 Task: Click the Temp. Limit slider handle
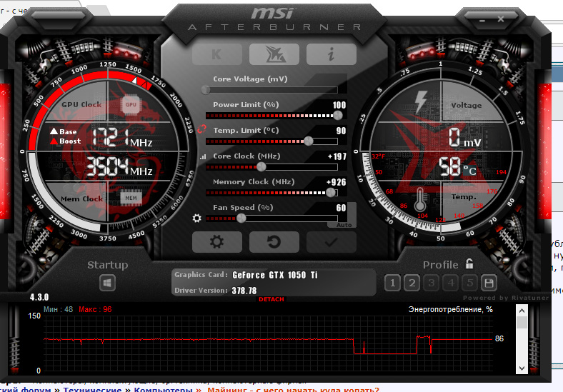(309, 141)
